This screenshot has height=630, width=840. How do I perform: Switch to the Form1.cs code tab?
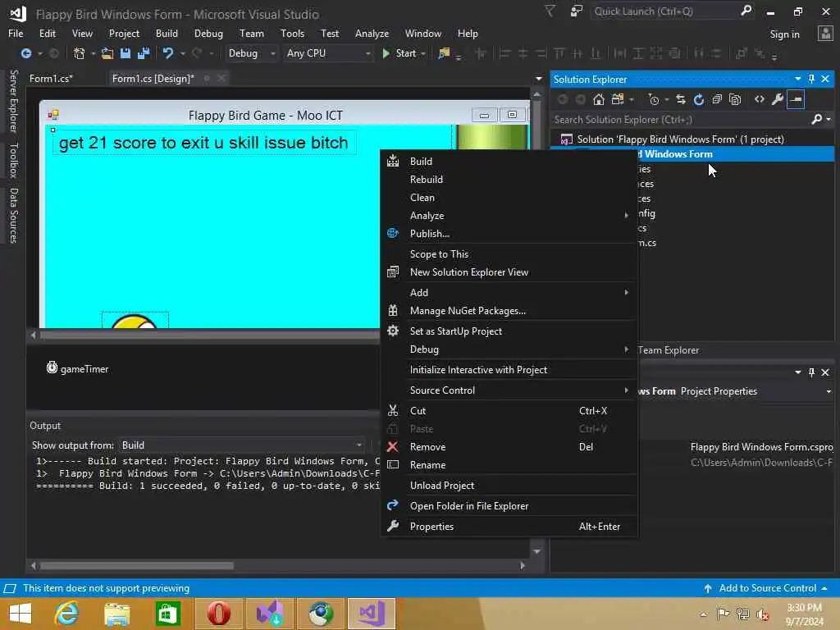(x=52, y=79)
